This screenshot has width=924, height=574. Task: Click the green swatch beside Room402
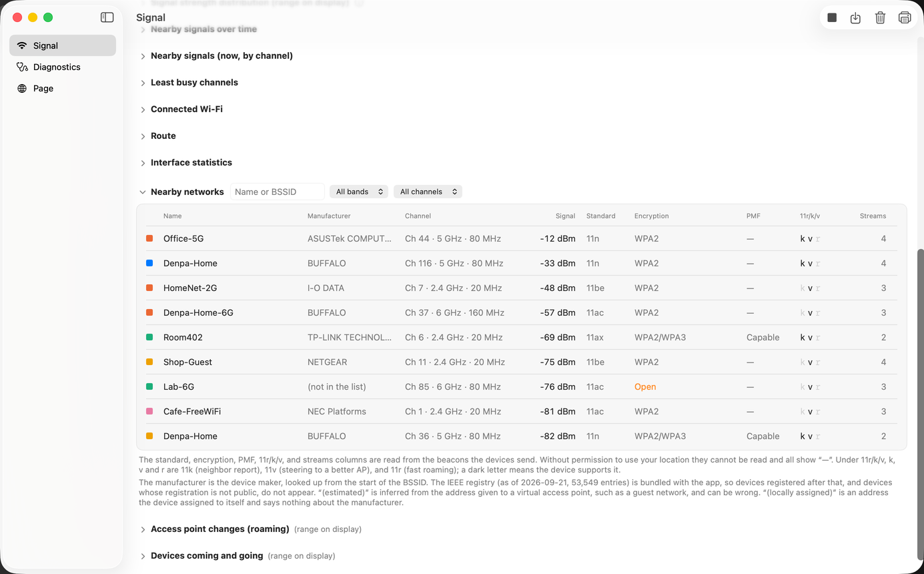[149, 337]
